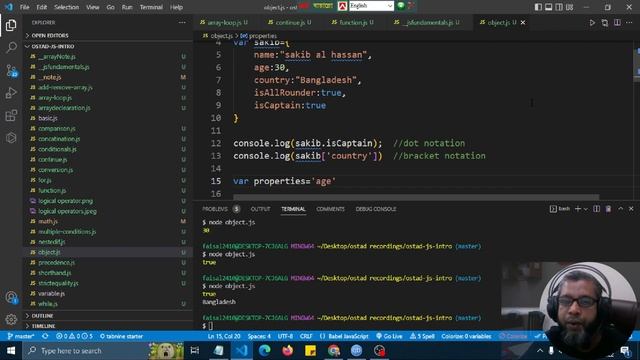This screenshot has height=360, width=640.
Task: Click sync changes icon in status bar
Action: pyautogui.click(x=45, y=336)
